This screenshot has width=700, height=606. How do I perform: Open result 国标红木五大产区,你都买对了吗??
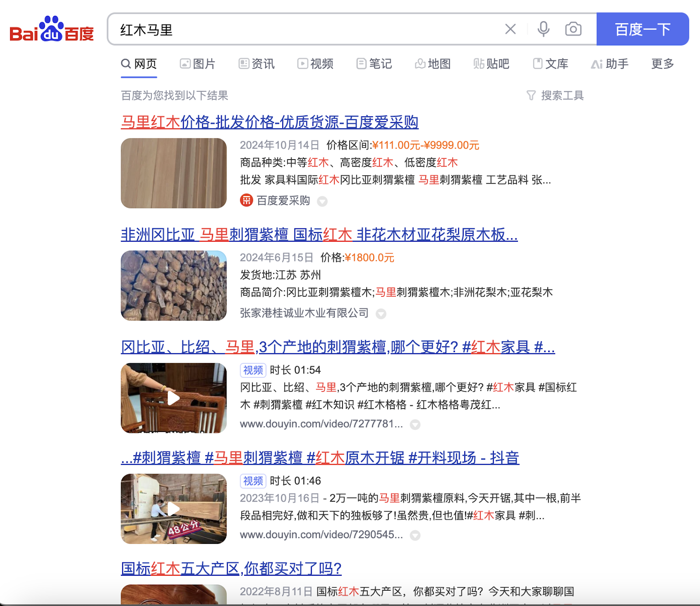coord(231,568)
